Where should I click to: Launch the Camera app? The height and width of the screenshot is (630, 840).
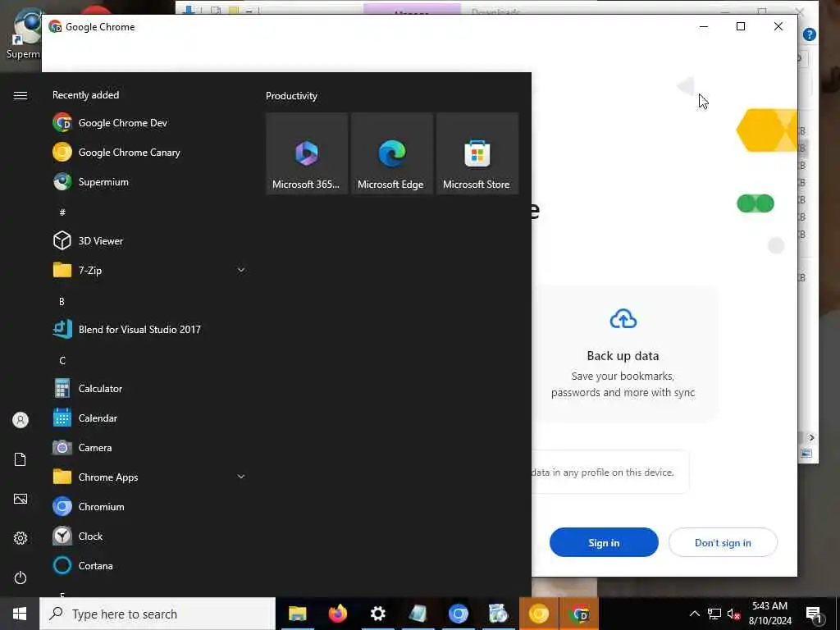(149, 447)
